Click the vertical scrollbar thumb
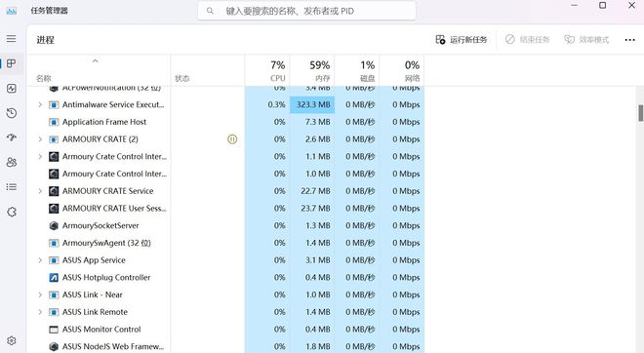The width and height of the screenshot is (644, 353). 640,113
